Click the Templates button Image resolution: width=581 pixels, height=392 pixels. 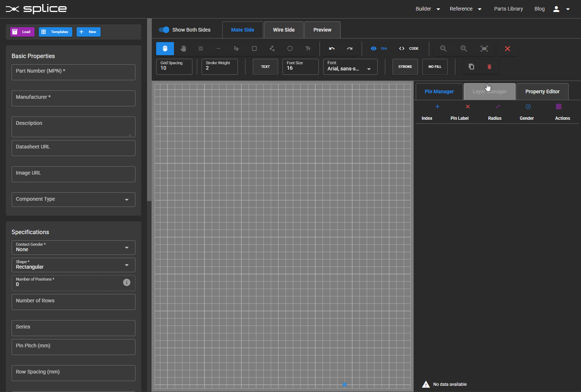point(55,32)
